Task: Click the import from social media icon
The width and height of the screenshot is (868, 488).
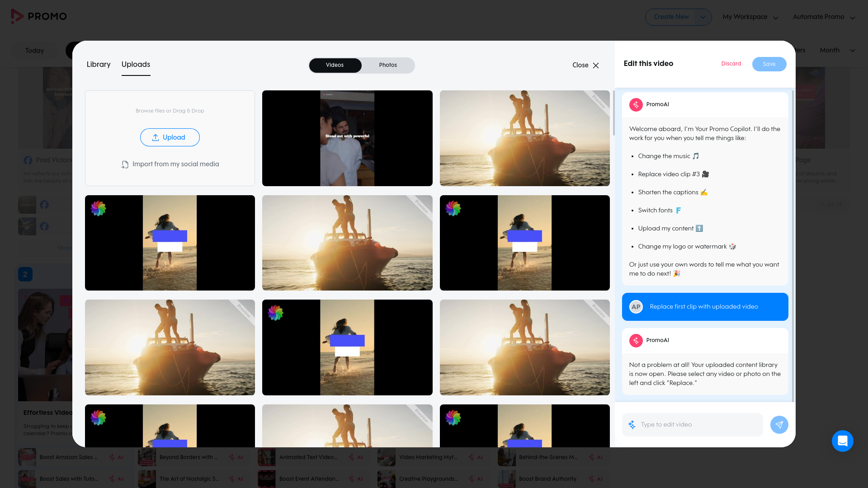Action: point(125,164)
